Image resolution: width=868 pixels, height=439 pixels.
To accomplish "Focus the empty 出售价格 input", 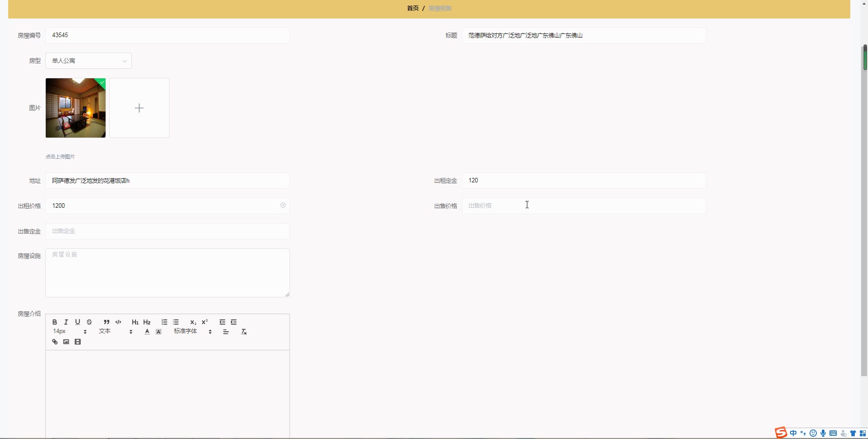I will (x=584, y=206).
